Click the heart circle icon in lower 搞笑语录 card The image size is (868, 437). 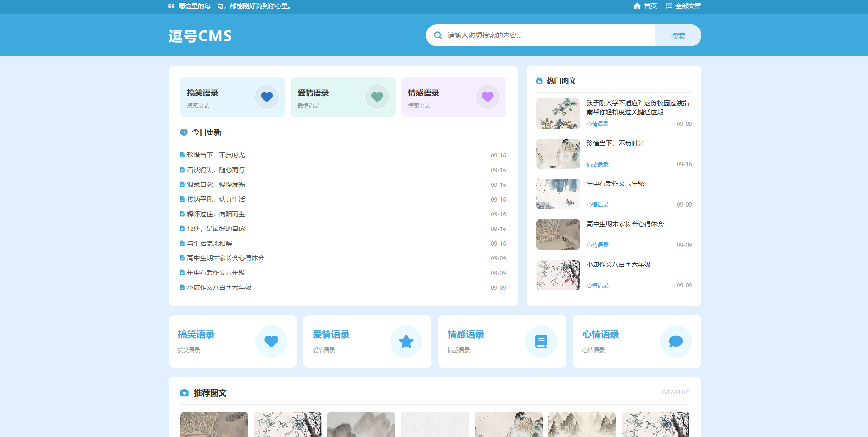pos(271,342)
